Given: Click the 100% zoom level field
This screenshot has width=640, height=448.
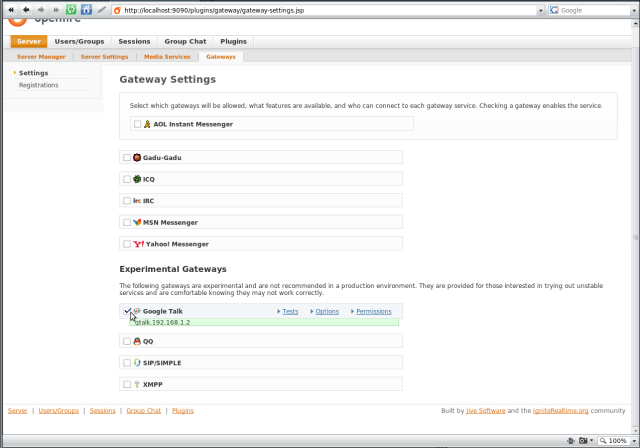Looking at the screenshot, I should [x=618, y=441].
